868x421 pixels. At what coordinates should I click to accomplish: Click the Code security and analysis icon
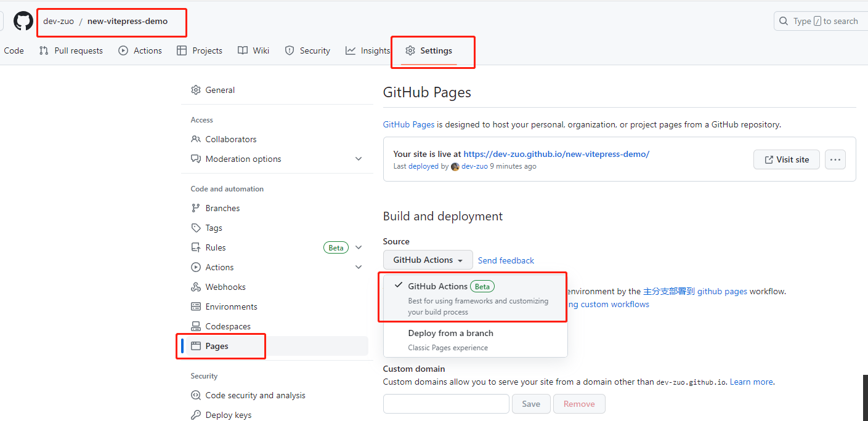pos(196,395)
